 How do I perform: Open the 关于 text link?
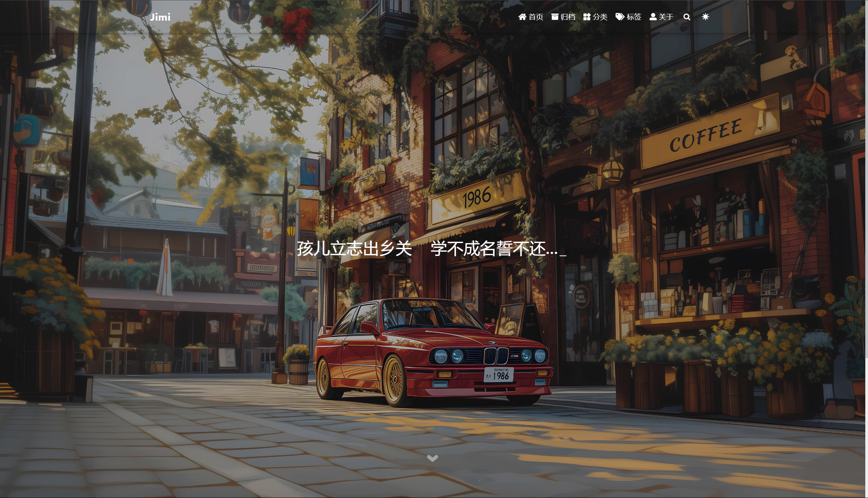tap(666, 17)
